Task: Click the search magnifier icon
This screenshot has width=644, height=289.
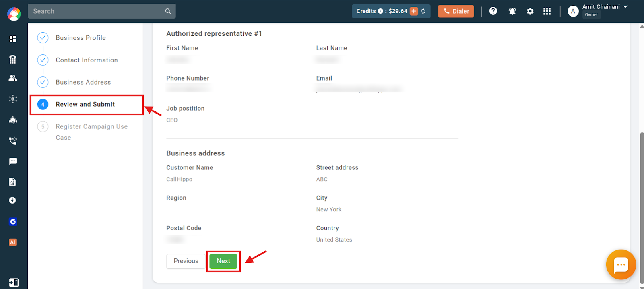Action: click(168, 11)
